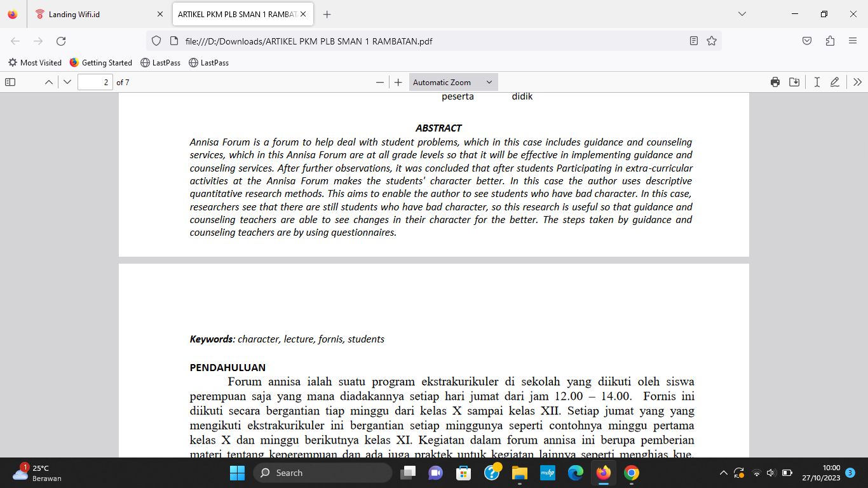Launch the Chat app from the taskbar
Image resolution: width=868 pixels, height=488 pixels.
pos(436,473)
